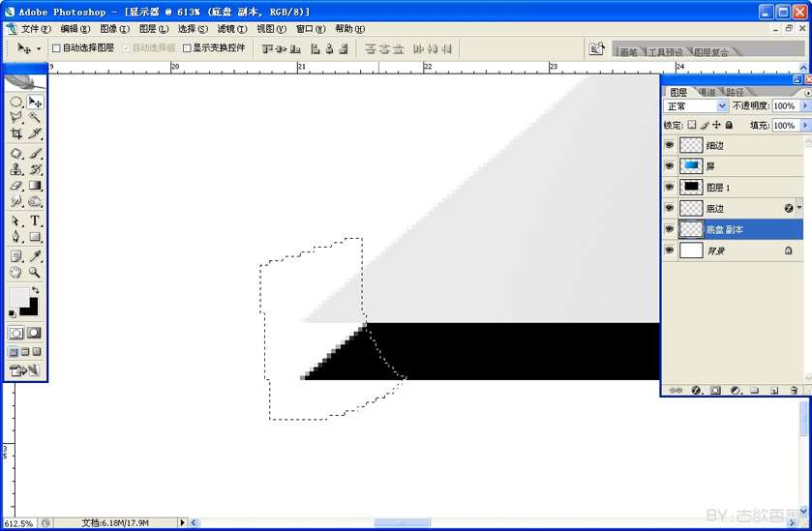Image resolution: width=812 pixels, height=531 pixels.
Task: Expand the fill percentage arrow
Action: click(x=804, y=125)
